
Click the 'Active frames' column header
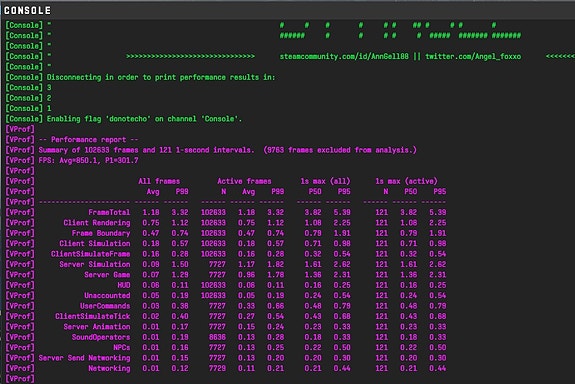click(244, 181)
